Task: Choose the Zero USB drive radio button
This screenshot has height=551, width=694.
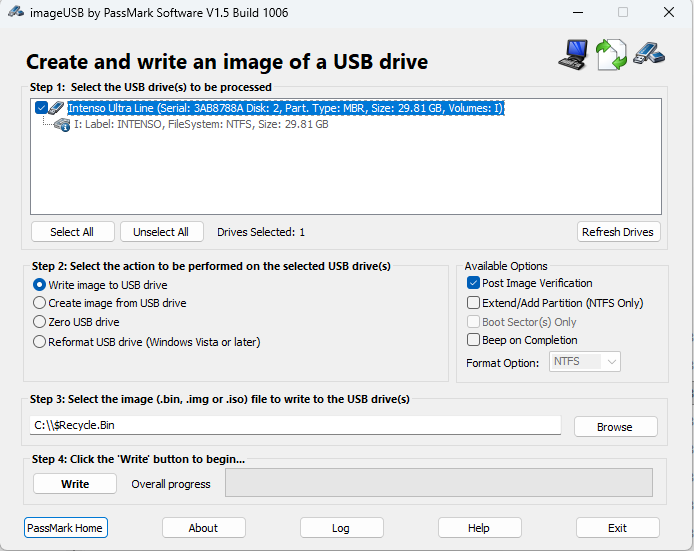Action: pyautogui.click(x=39, y=322)
